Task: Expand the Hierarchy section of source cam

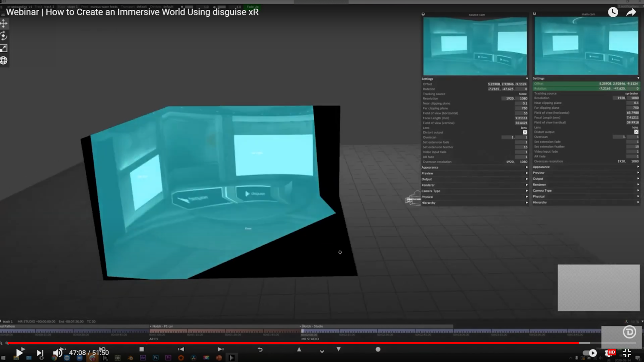Action: [474, 203]
